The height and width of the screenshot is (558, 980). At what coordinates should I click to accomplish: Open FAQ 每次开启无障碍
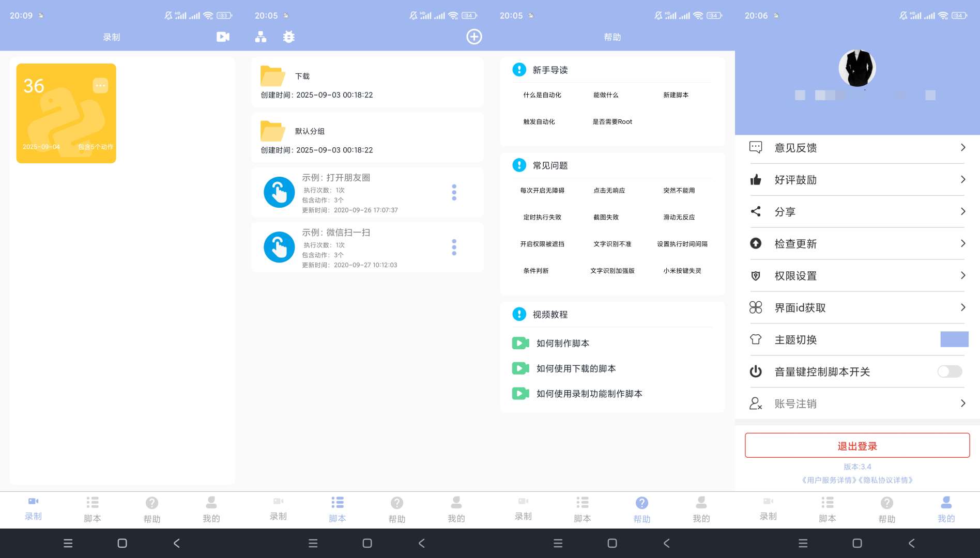pyautogui.click(x=542, y=191)
